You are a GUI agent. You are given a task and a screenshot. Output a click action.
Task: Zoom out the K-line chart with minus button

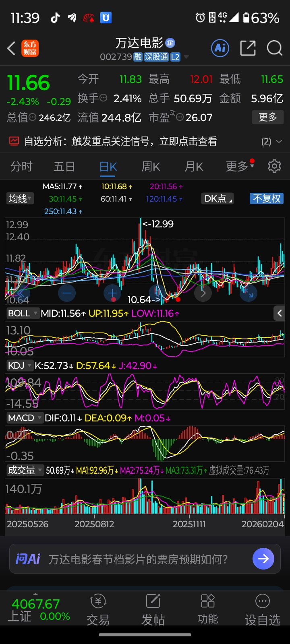[x=67, y=293]
